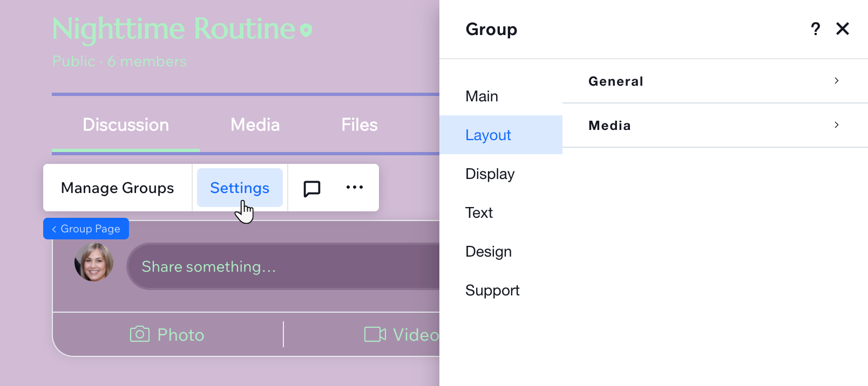Open the Media tab in the group
This screenshot has width=868, height=386.
pyautogui.click(x=255, y=125)
